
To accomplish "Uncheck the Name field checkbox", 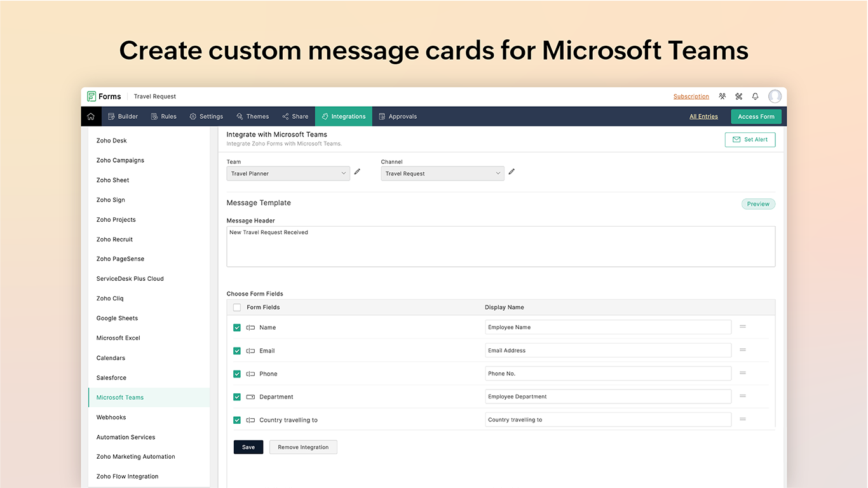I will (x=237, y=328).
